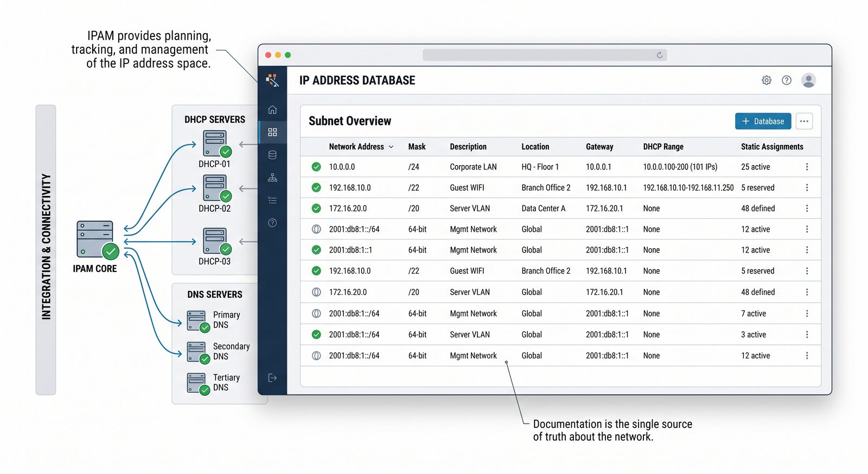Expand the Network Address sort chevron
Viewport: 868px width, 474px height.
pos(391,147)
